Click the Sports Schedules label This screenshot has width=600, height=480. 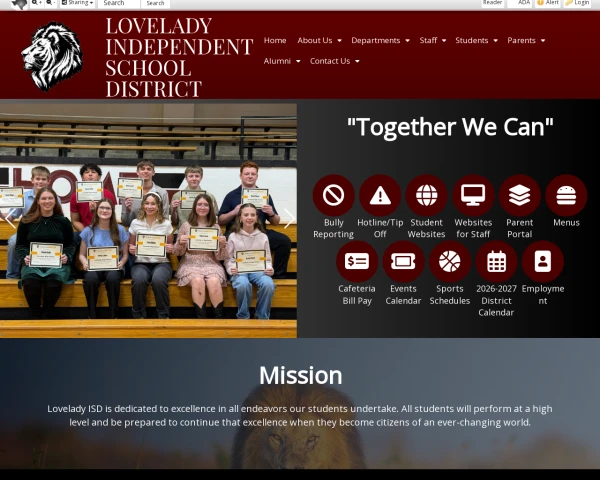pos(450,295)
